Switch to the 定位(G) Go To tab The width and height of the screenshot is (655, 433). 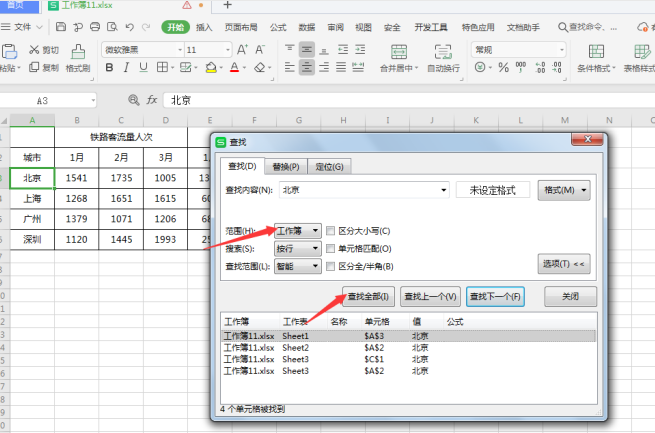click(329, 167)
